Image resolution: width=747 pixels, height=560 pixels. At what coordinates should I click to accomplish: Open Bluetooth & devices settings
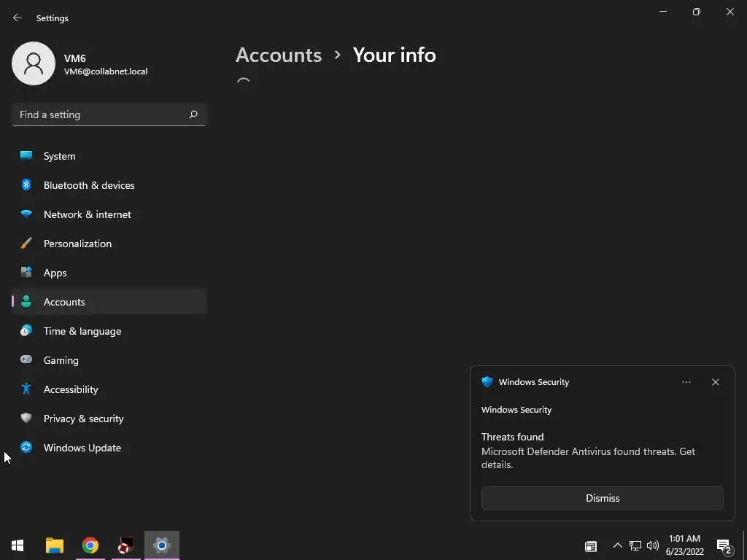coord(89,185)
